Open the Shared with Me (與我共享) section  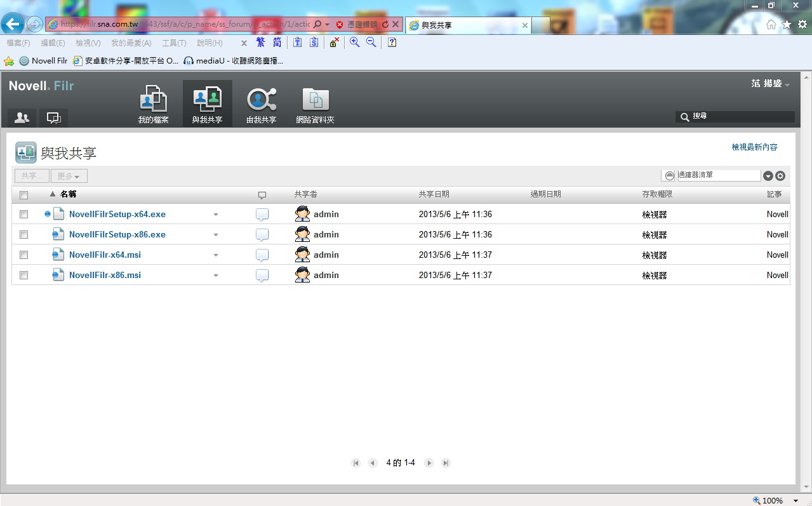pos(208,104)
